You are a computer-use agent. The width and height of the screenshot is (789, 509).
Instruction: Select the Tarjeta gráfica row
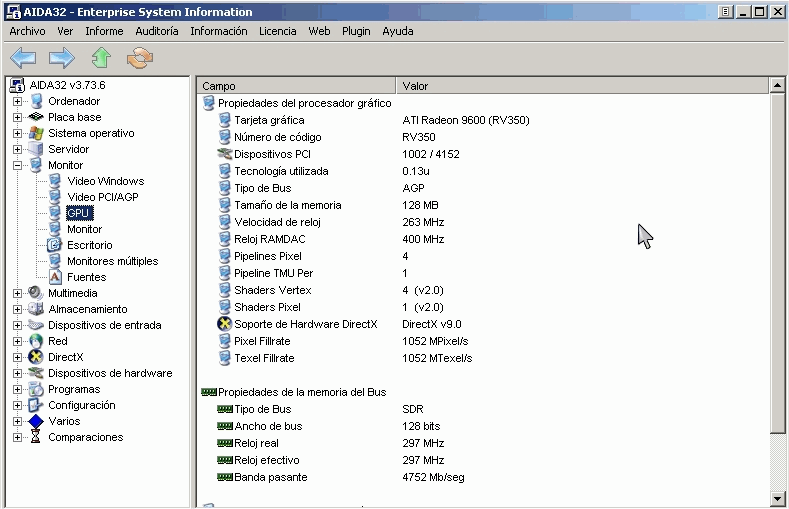(x=483, y=120)
